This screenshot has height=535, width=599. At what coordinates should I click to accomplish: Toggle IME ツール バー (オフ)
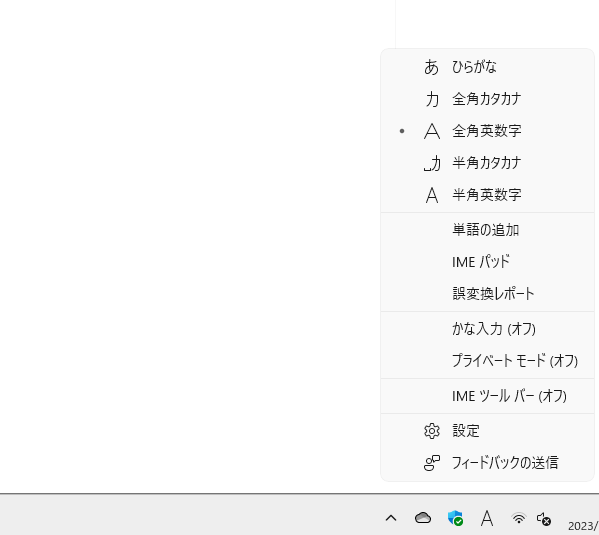click(x=487, y=396)
